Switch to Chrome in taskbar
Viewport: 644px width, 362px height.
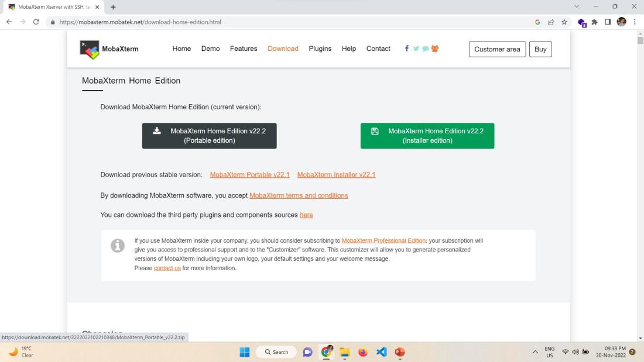click(326, 352)
